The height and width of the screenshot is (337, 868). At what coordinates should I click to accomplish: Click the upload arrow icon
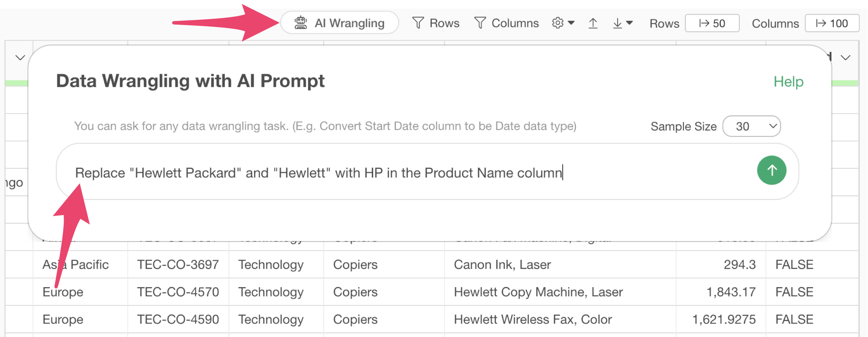point(593,23)
